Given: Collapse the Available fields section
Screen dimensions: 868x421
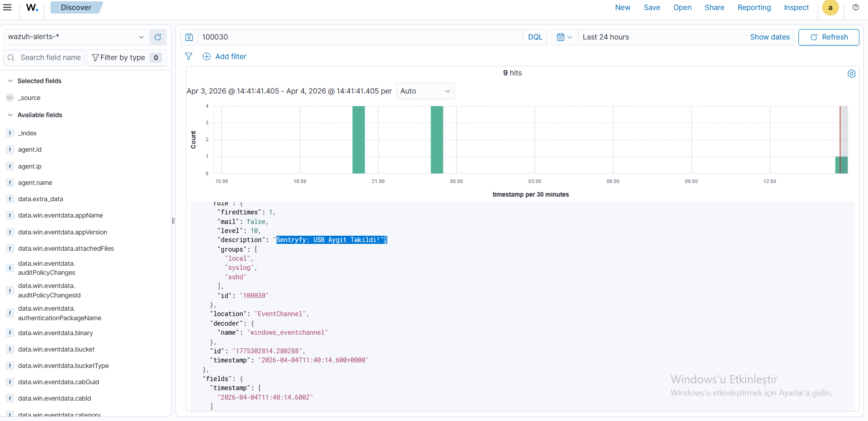Looking at the screenshot, I should 10,115.
